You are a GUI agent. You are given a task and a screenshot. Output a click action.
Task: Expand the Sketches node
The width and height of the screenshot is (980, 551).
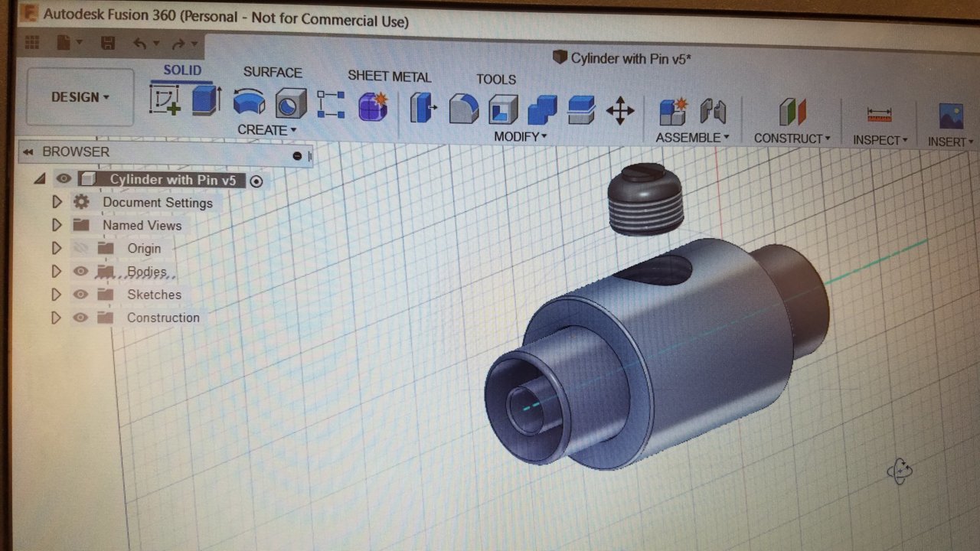click(x=56, y=294)
